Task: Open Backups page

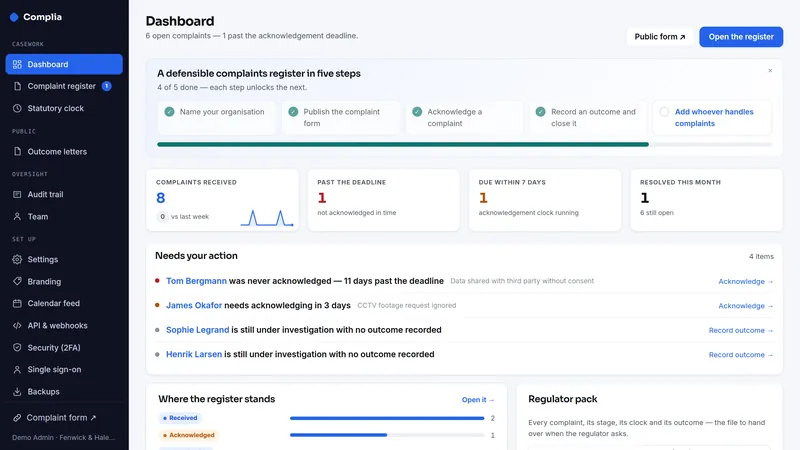Action: (x=64, y=391)
